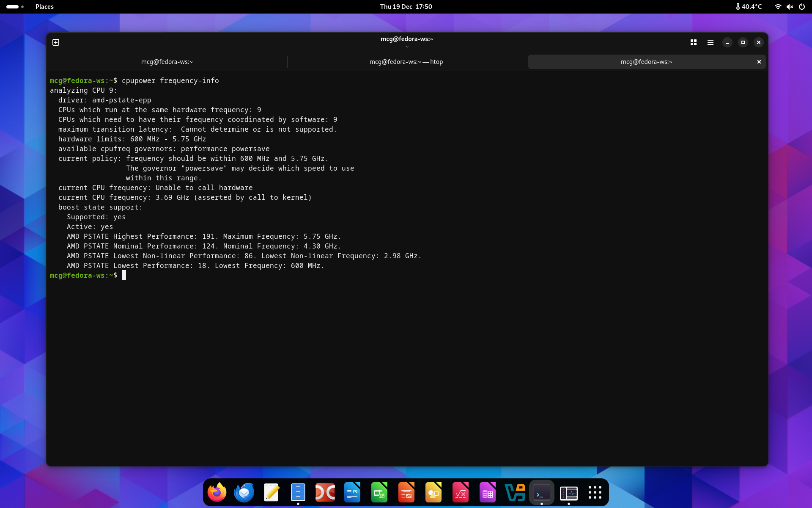Show the tab overview grid

click(x=694, y=42)
